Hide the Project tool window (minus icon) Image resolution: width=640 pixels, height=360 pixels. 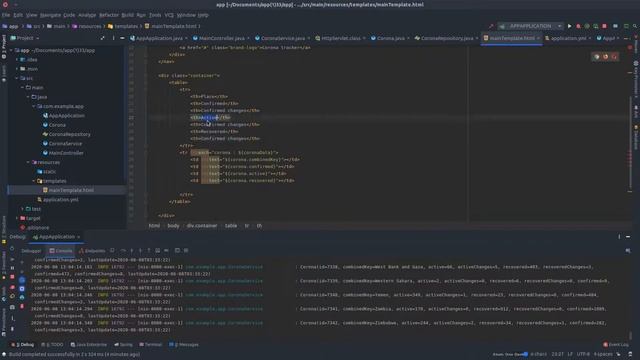[x=122, y=38]
